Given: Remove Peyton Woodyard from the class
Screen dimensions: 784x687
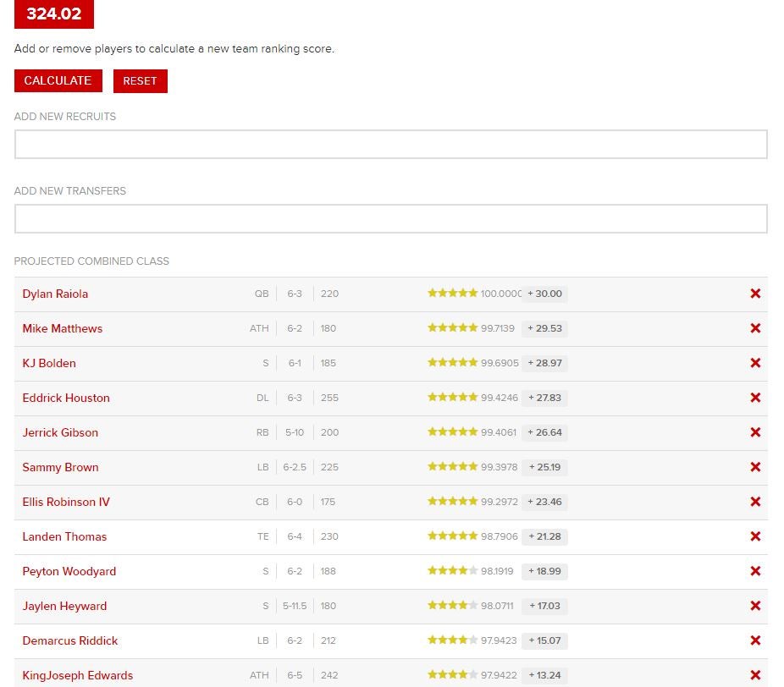Looking at the screenshot, I should click(x=755, y=571).
